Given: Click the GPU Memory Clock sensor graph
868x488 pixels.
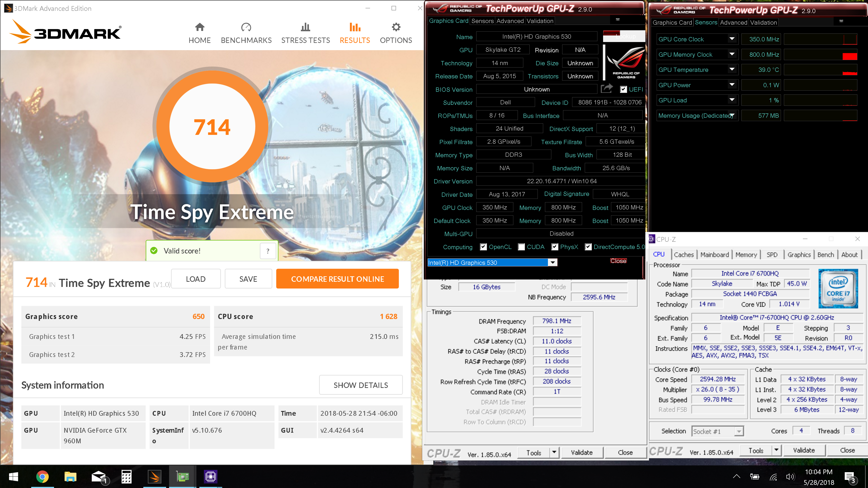Looking at the screenshot, I should pyautogui.click(x=820, y=54).
